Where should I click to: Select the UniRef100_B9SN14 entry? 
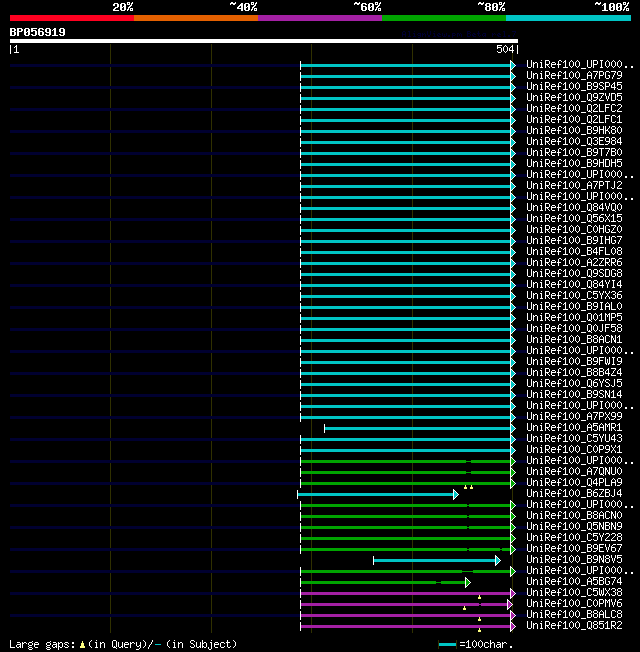574,395
